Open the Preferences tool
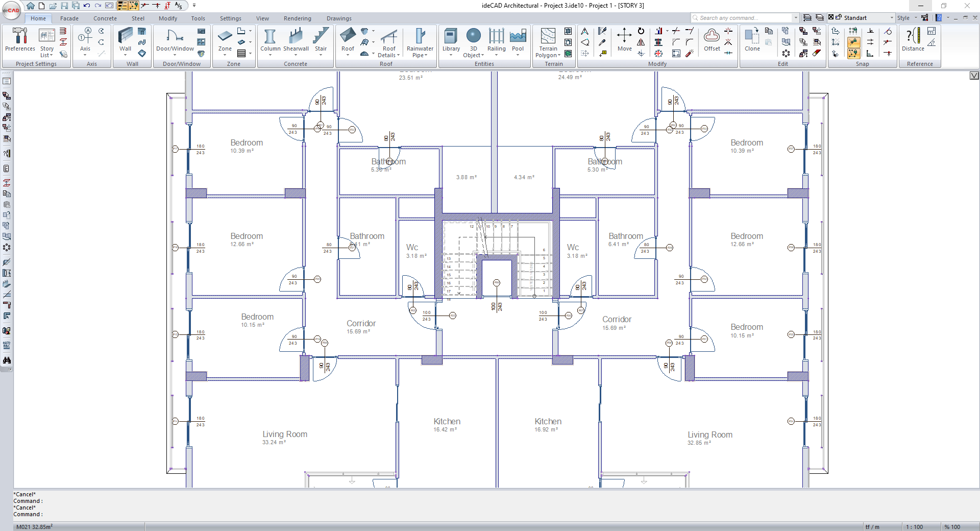Image resolution: width=980 pixels, height=531 pixels. (20, 40)
